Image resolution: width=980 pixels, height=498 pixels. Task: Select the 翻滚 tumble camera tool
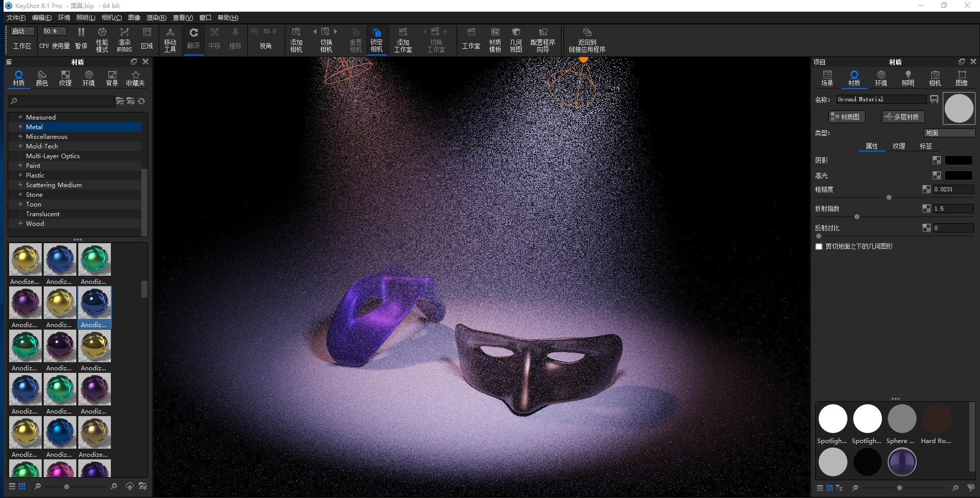pos(194,39)
